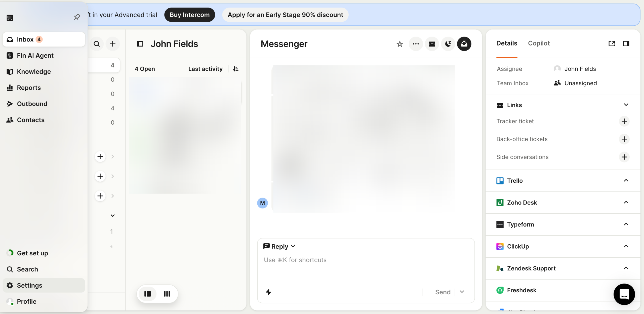Viewport: 644px width, 314px height.
Task: Snooze the conversation
Action: [448, 44]
